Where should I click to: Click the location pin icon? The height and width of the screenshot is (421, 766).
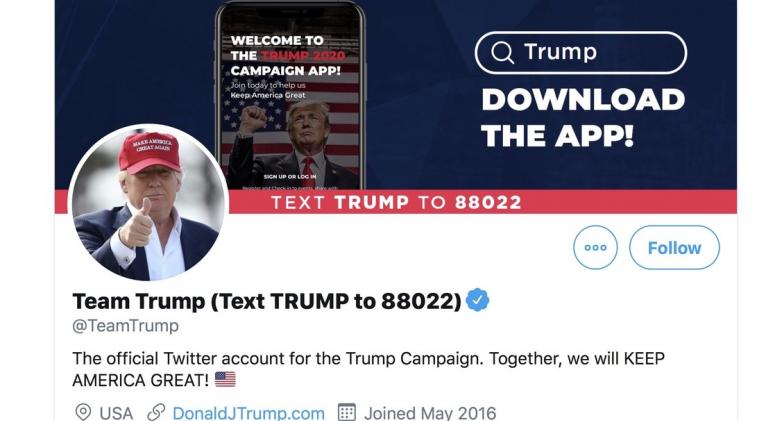tap(83, 413)
